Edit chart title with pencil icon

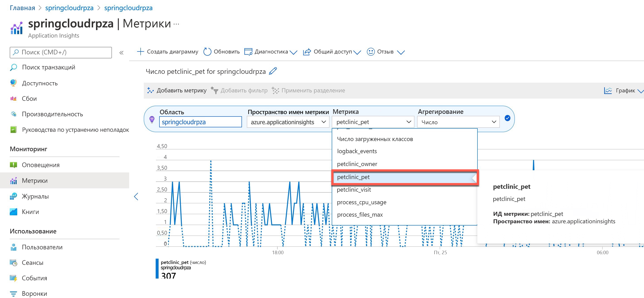click(x=273, y=71)
